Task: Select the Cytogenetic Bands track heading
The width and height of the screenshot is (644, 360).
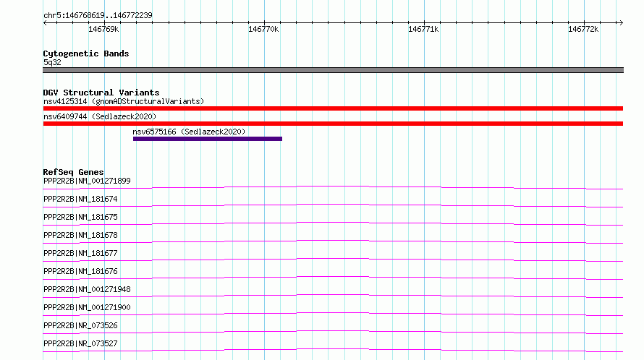Action: tap(86, 53)
